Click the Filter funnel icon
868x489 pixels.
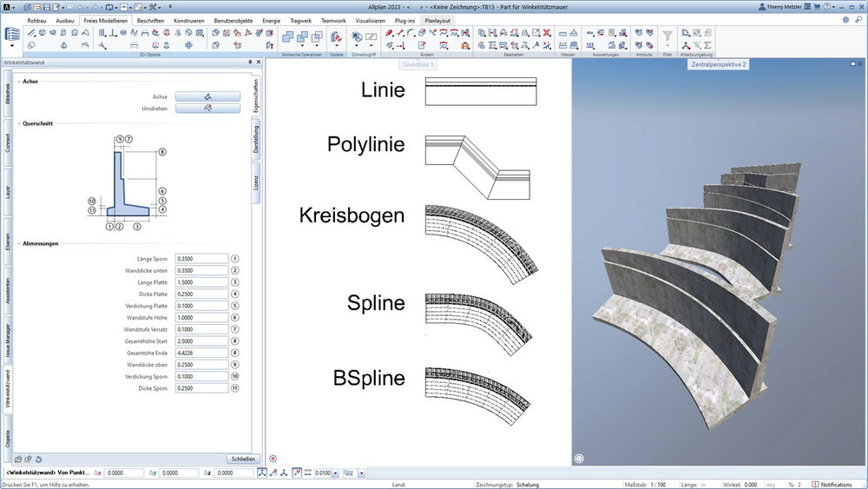pos(667,36)
